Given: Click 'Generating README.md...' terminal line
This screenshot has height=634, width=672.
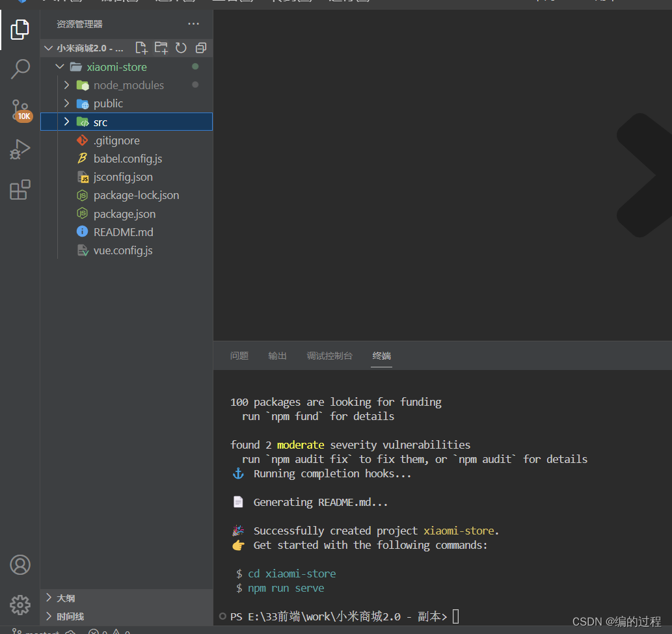Looking at the screenshot, I should click(x=321, y=502).
